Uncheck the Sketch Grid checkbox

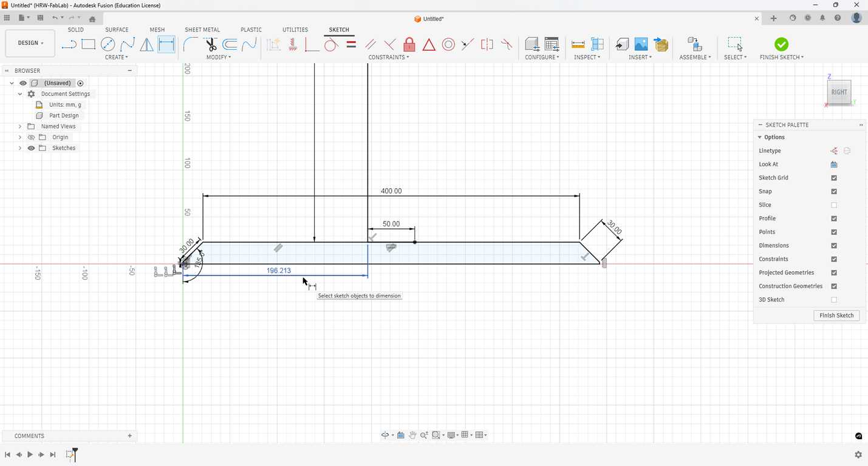coord(834,178)
